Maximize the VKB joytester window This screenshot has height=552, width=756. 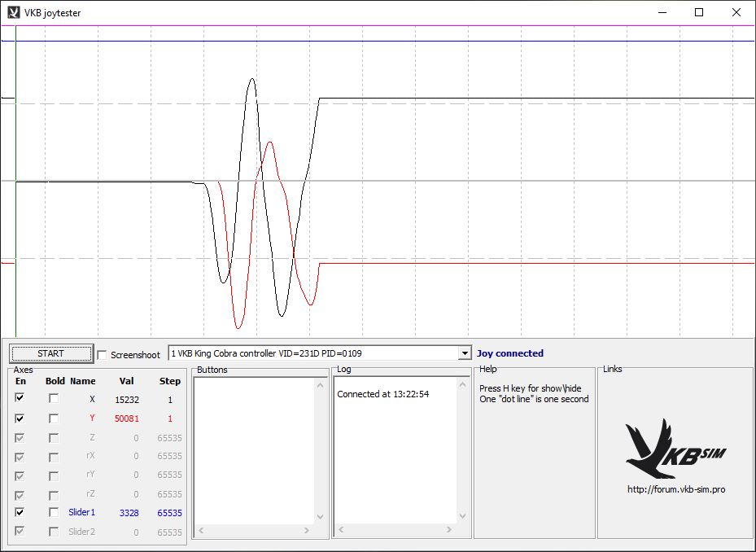699,12
